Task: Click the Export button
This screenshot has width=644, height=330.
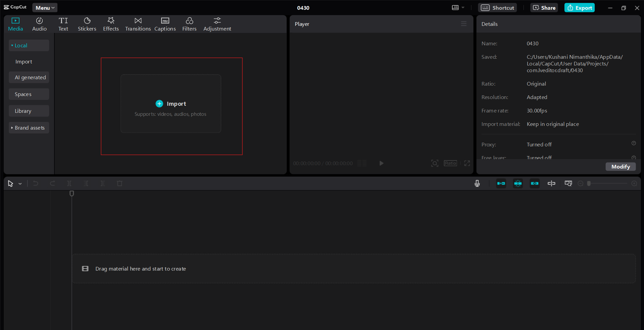Action: coord(579,8)
